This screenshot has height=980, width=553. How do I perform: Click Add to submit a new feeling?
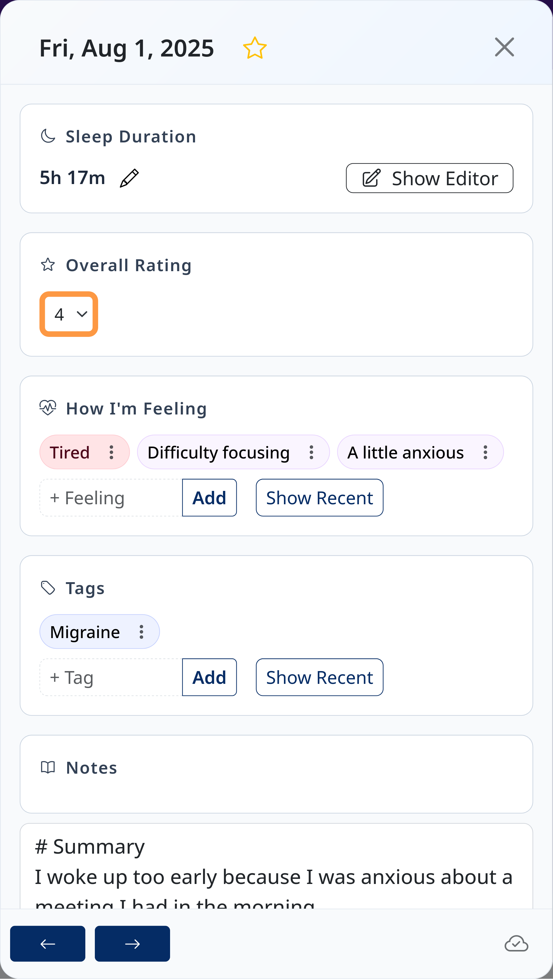tap(209, 498)
